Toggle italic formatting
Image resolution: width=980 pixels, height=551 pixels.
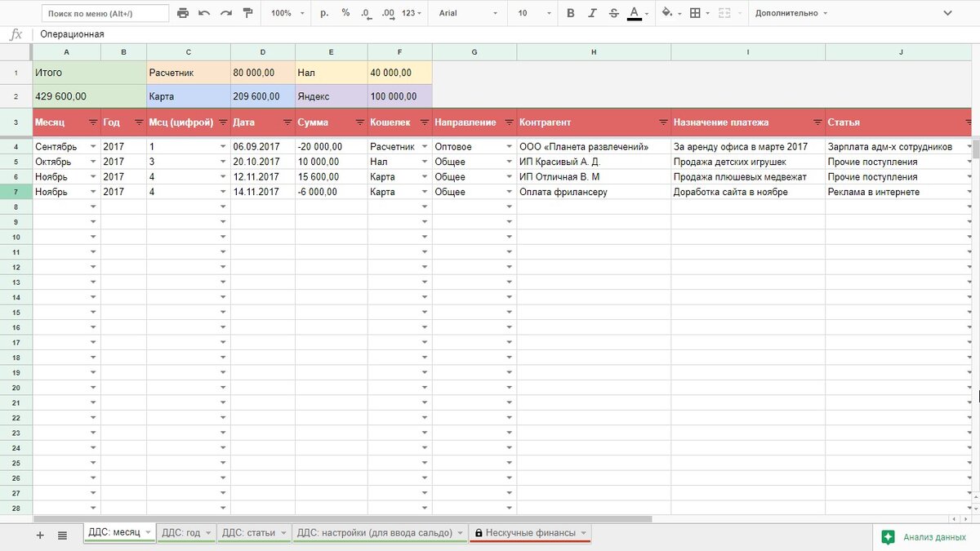(592, 13)
